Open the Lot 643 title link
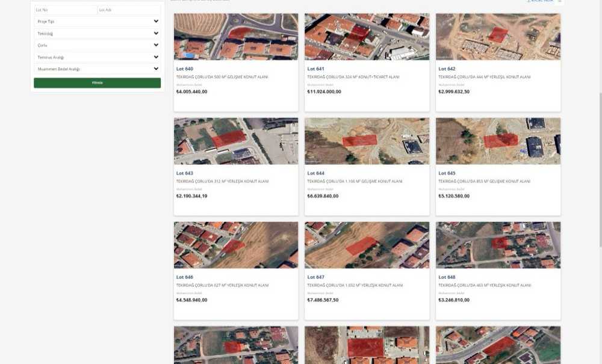Image resolution: width=602 pixels, height=364 pixels. coord(185,173)
